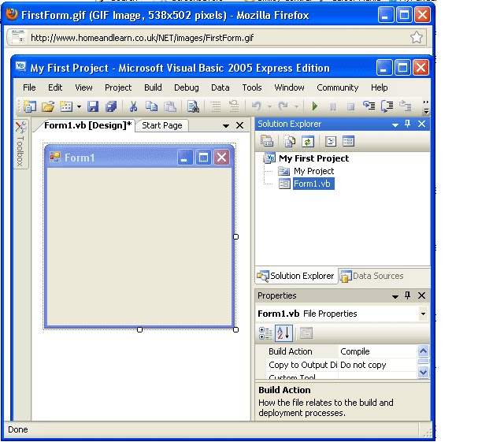This screenshot has height=442, width=504.
Task: Close the Form1.vb design document tab
Action: [x=239, y=125]
